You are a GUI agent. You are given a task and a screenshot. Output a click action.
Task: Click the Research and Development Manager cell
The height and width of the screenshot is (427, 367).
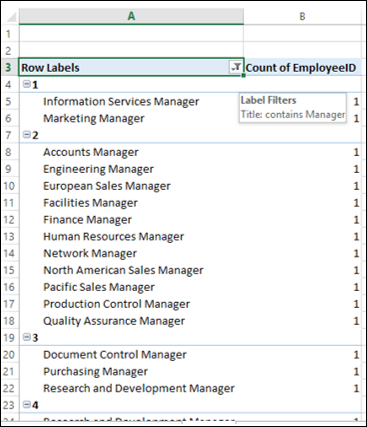[131, 388]
